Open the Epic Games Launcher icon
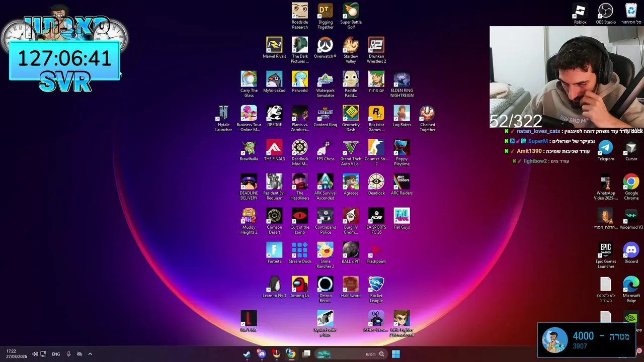 (606, 255)
